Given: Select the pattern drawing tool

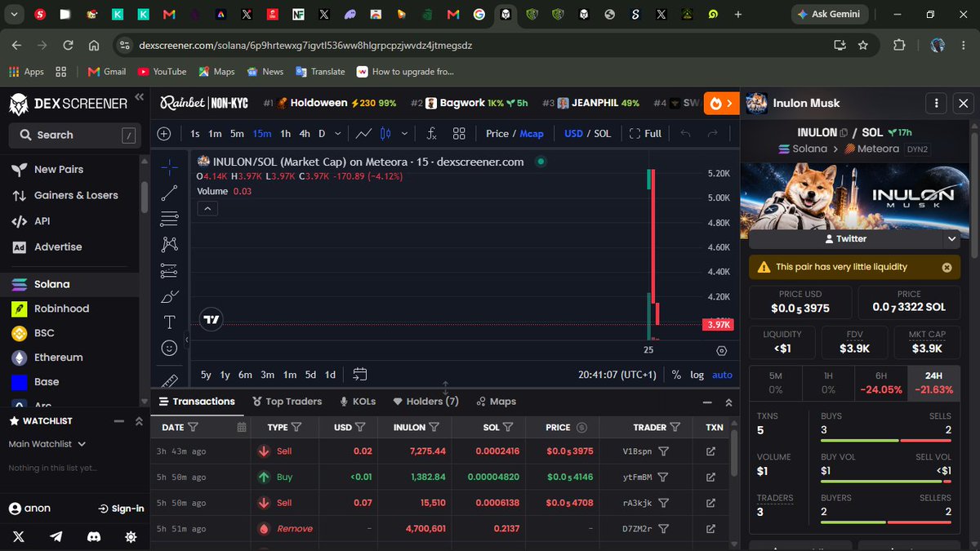Looking at the screenshot, I should coord(169,244).
